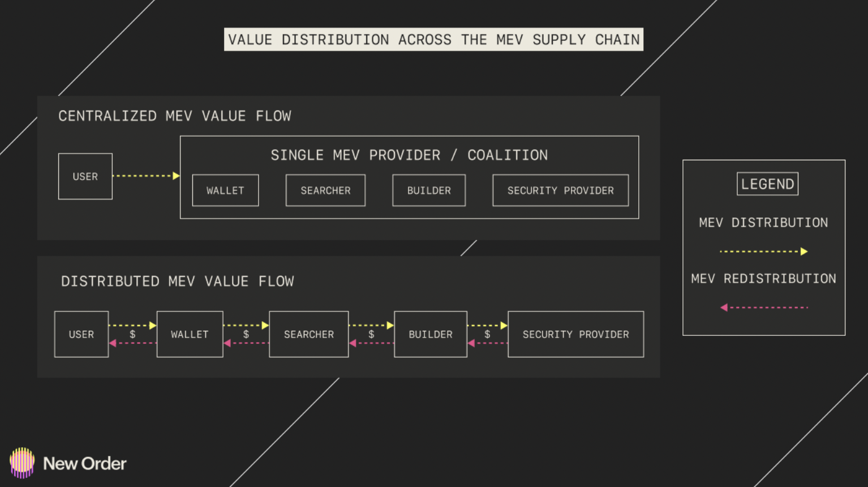Click the dollar sign before Security Provider
The height and width of the screenshot is (487, 868).
(487, 334)
